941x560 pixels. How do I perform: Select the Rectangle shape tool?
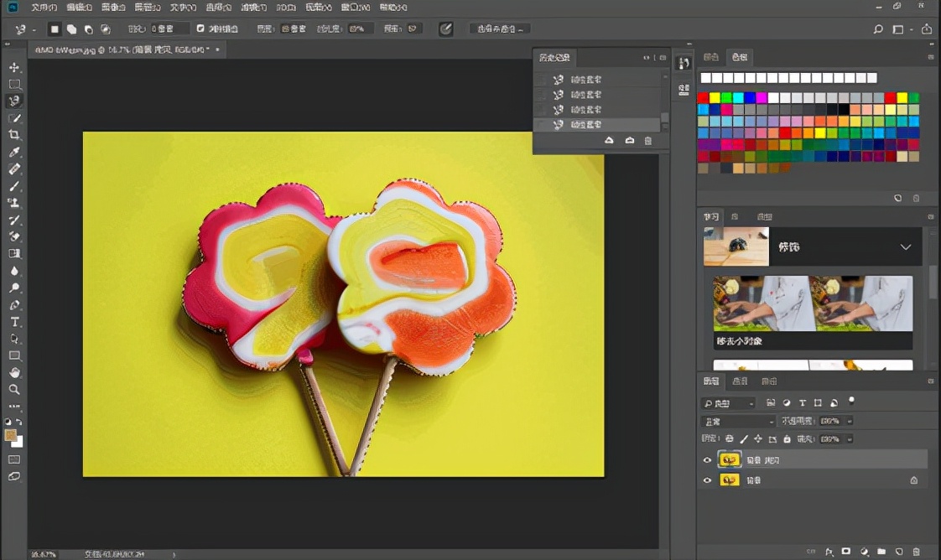14,355
